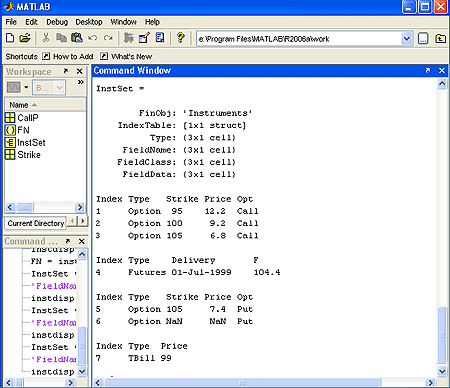This screenshot has width=450, height=388.
Task: Click Command Window vertical scrollbar thumb
Action: tap(442, 335)
